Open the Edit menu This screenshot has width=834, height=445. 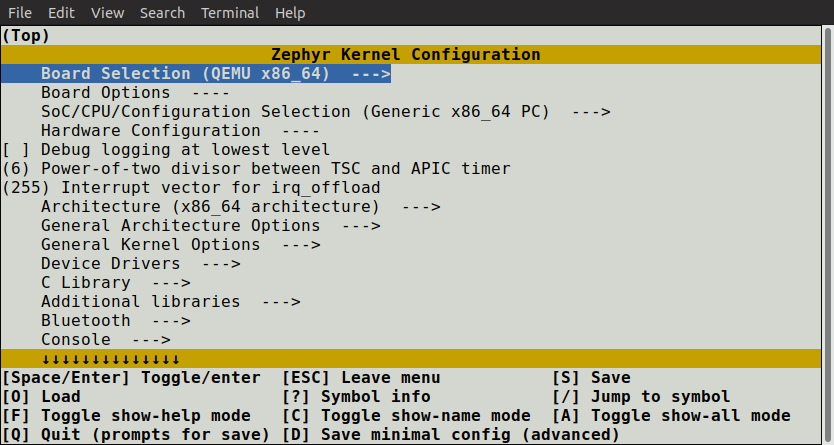tap(61, 13)
